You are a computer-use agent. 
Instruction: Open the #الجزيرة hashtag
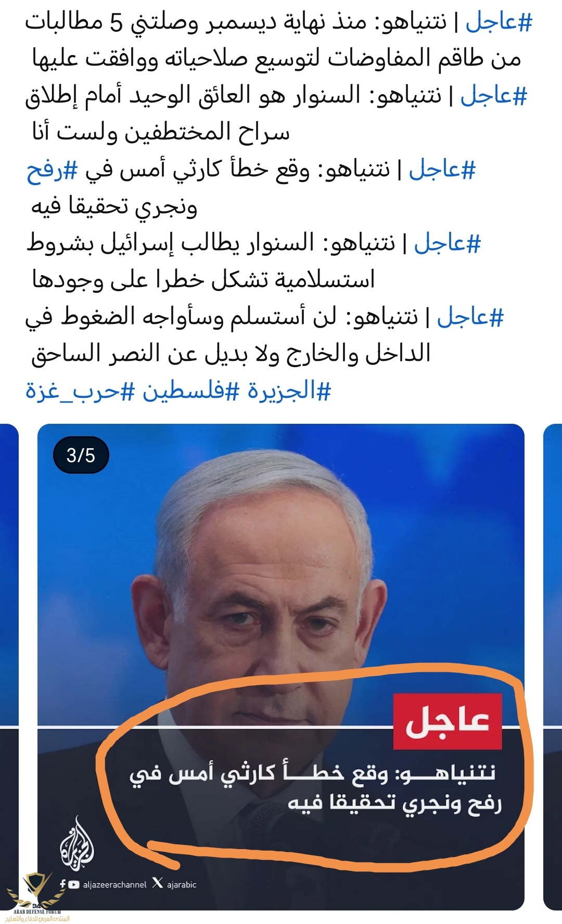coord(289,391)
